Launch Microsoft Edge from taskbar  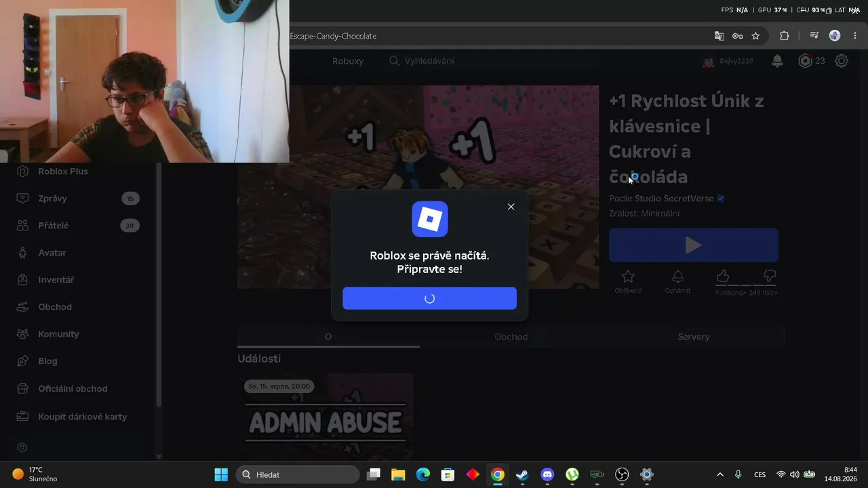point(423,474)
